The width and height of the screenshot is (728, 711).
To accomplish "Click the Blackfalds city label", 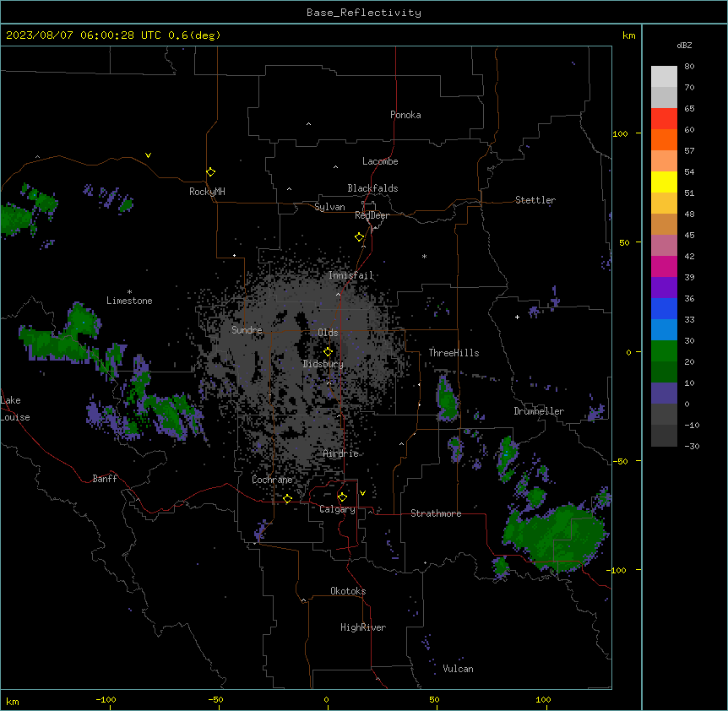I will pyautogui.click(x=372, y=188).
